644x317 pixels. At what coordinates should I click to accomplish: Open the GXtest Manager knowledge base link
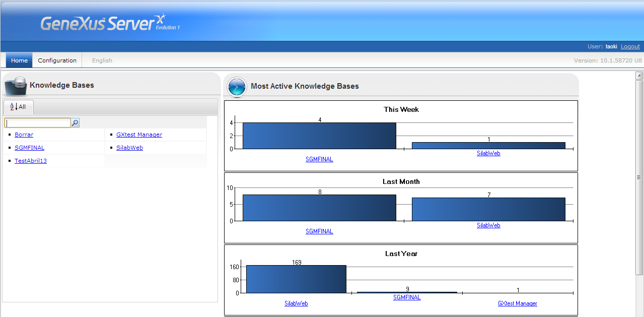(139, 135)
